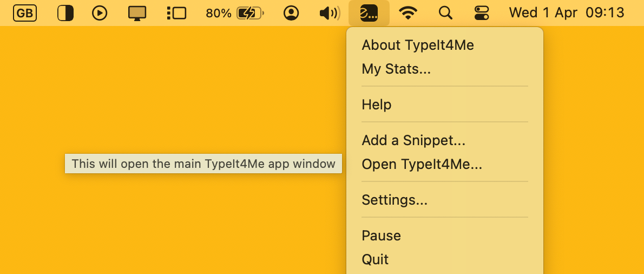
Task: Click the 80% battery percentage text
Action: pyautogui.click(x=219, y=13)
